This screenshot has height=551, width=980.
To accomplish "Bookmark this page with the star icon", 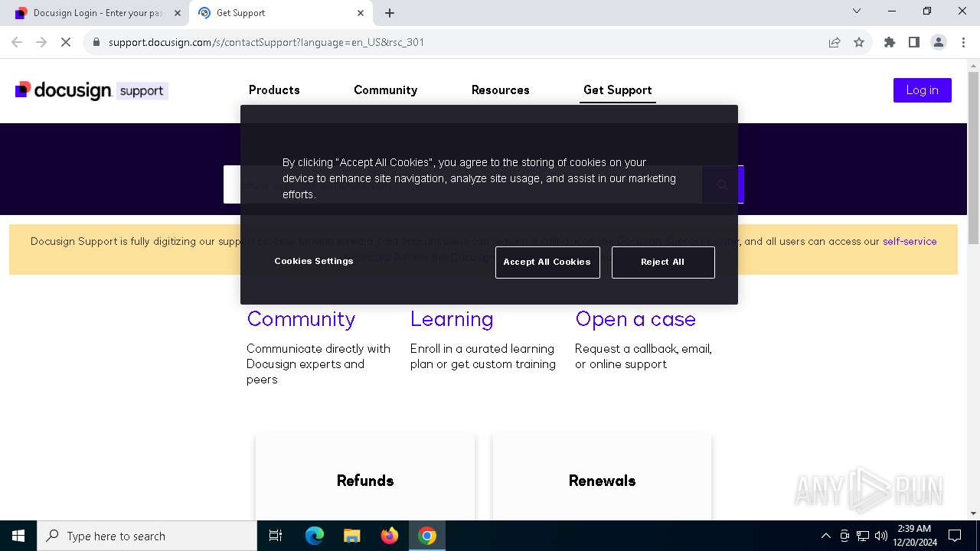I will coord(859,42).
